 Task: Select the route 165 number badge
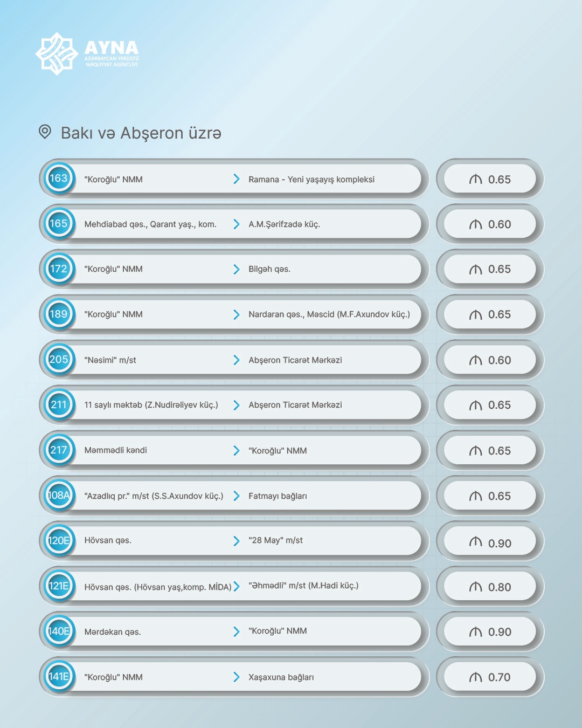click(59, 224)
